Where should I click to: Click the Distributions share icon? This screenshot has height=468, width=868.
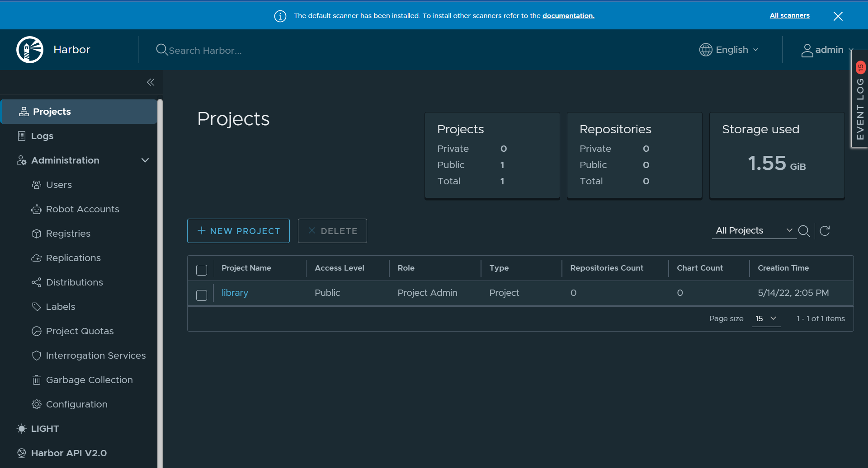pyautogui.click(x=37, y=282)
